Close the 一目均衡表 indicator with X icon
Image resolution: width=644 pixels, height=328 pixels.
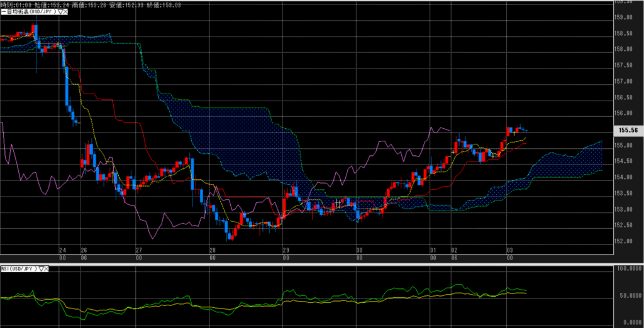(65, 12)
